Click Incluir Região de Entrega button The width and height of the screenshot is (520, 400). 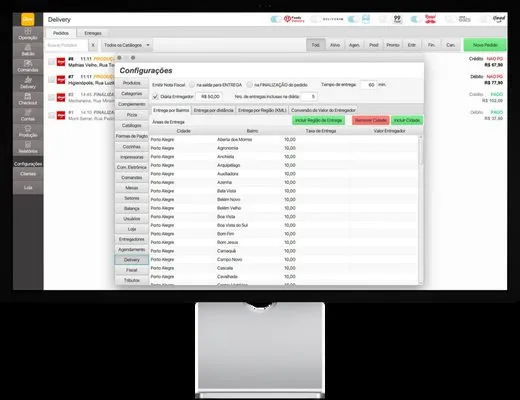[318, 120]
